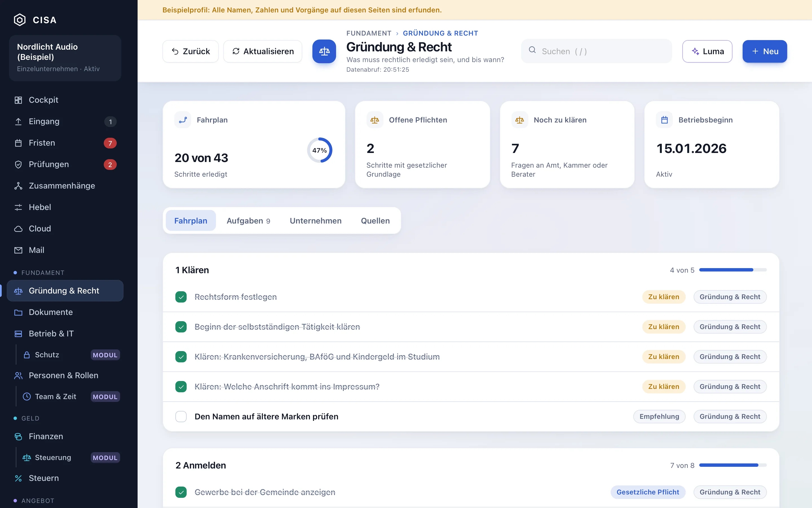Image resolution: width=812 pixels, height=508 pixels.
Task: Open Prüfungen shield icon in sidebar
Action: [x=18, y=165]
